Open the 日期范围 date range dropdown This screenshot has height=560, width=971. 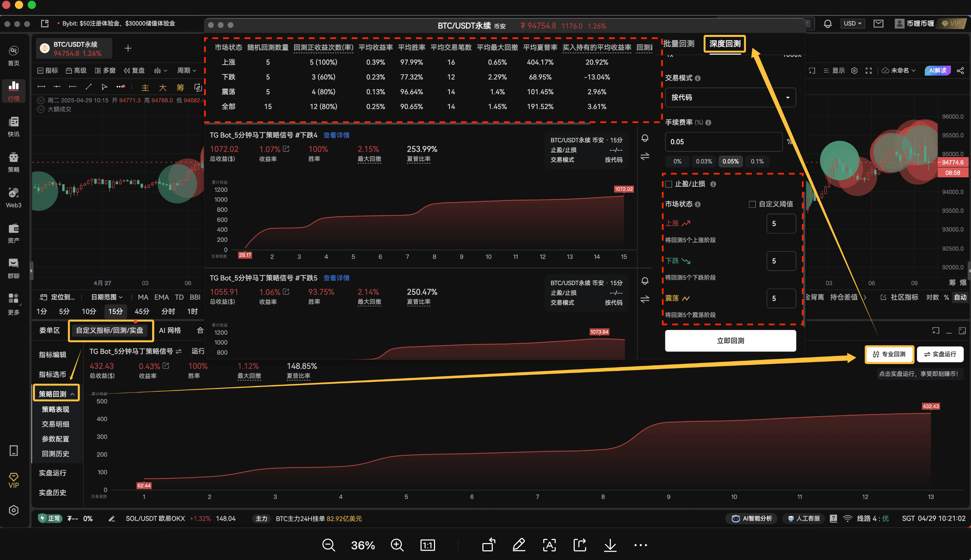(x=107, y=297)
